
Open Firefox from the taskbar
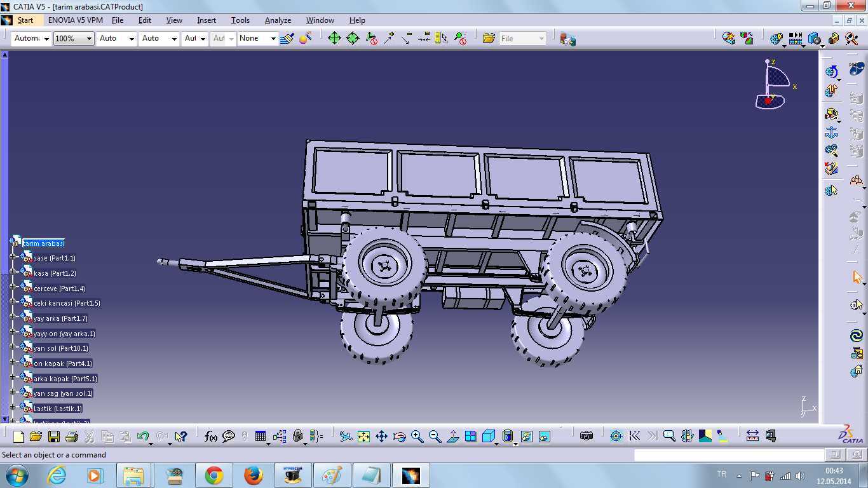(x=253, y=475)
